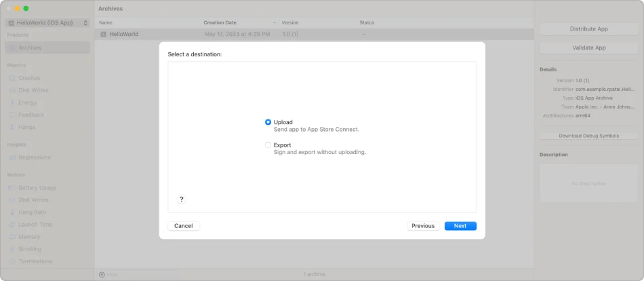Click Validate App button
This screenshot has height=281, width=644.
589,48
